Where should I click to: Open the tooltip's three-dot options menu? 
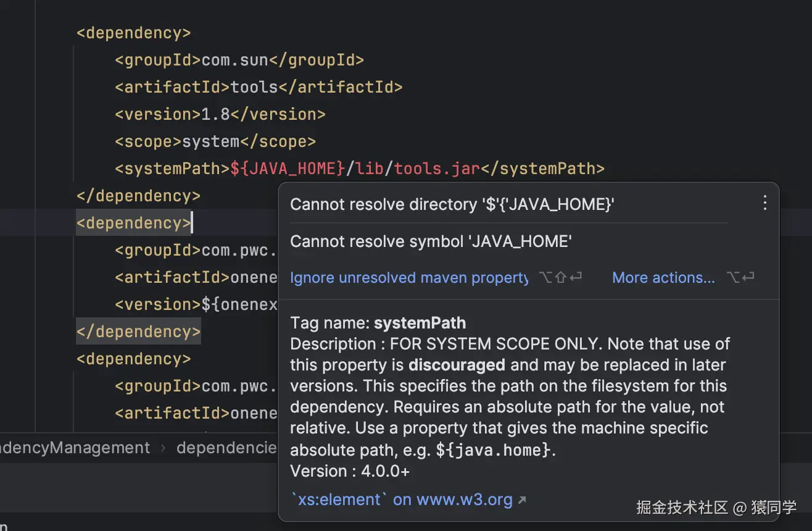(764, 203)
